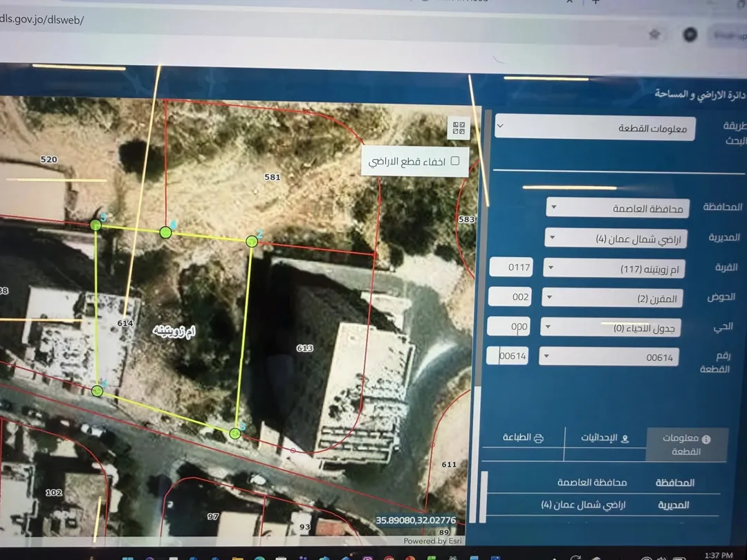The image size is (747, 560).
Task: Click green vertex marker number 2
Action: click(x=252, y=241)
